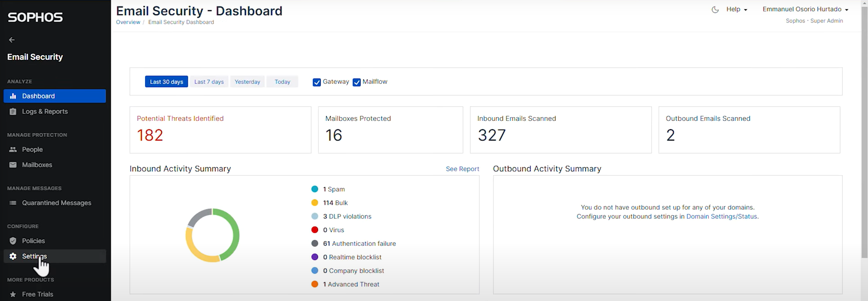
Task: Click the DLP violations legend dot
Action: point(315,216)
